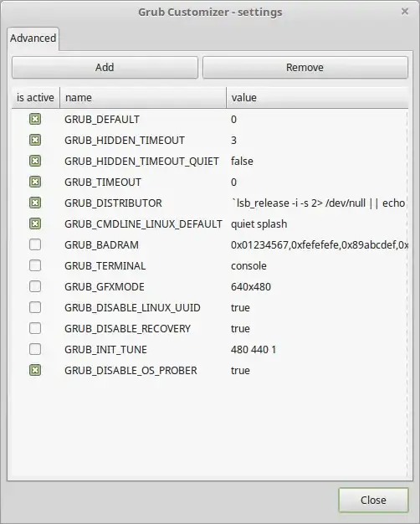Viewport: 420px width, 524px height.
Task: Select GRUB_DISABLE_RECOVERY name cell
Action: click(128, 329)
